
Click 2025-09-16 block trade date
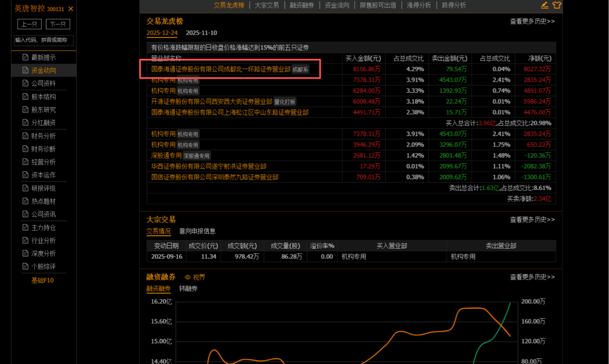tap(166, 256)
